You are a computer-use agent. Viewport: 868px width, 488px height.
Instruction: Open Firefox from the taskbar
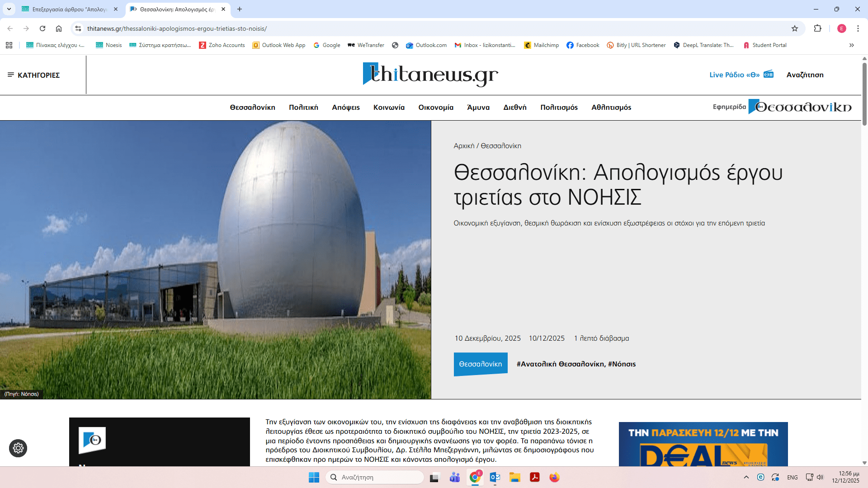[x=554, y=477]
